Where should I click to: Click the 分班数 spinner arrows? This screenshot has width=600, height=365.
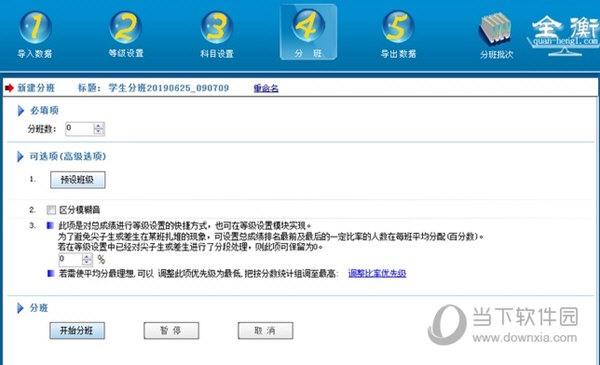[99, 129]
